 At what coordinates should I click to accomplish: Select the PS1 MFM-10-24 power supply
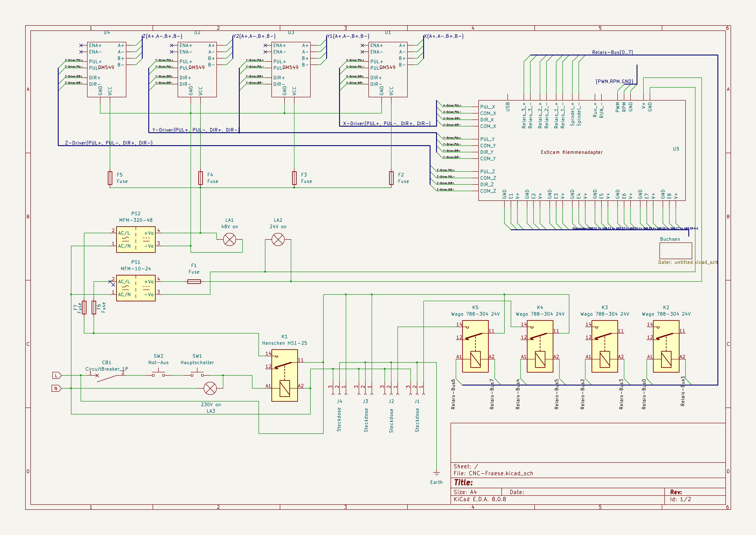[136, 288]
